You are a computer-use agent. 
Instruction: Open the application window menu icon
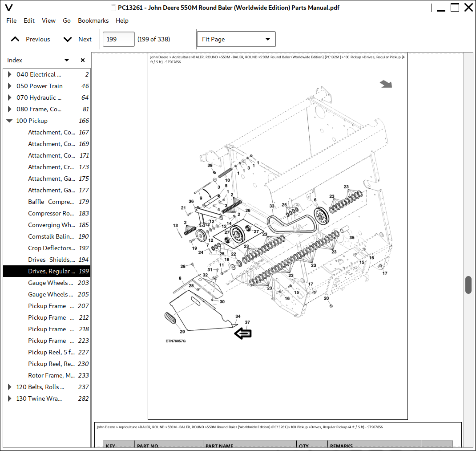click(9, 8)
